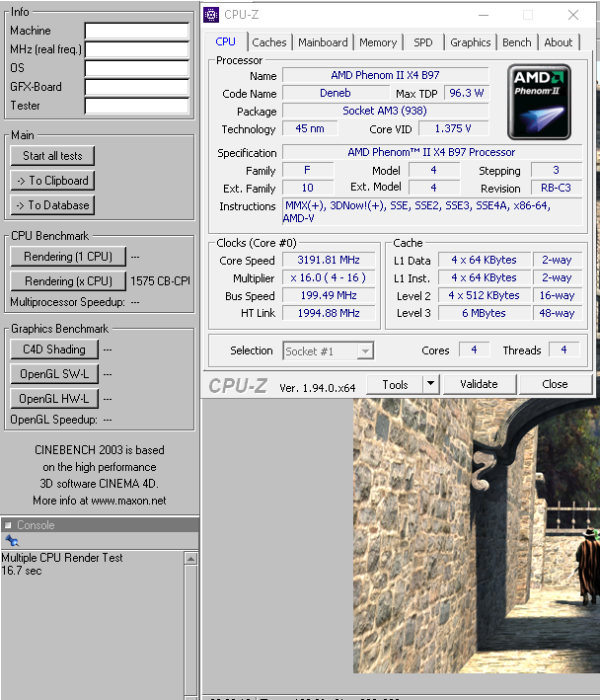This screenshot has height=700, width=600.
Task: Click the Tester input field
Action: (137, 106)
